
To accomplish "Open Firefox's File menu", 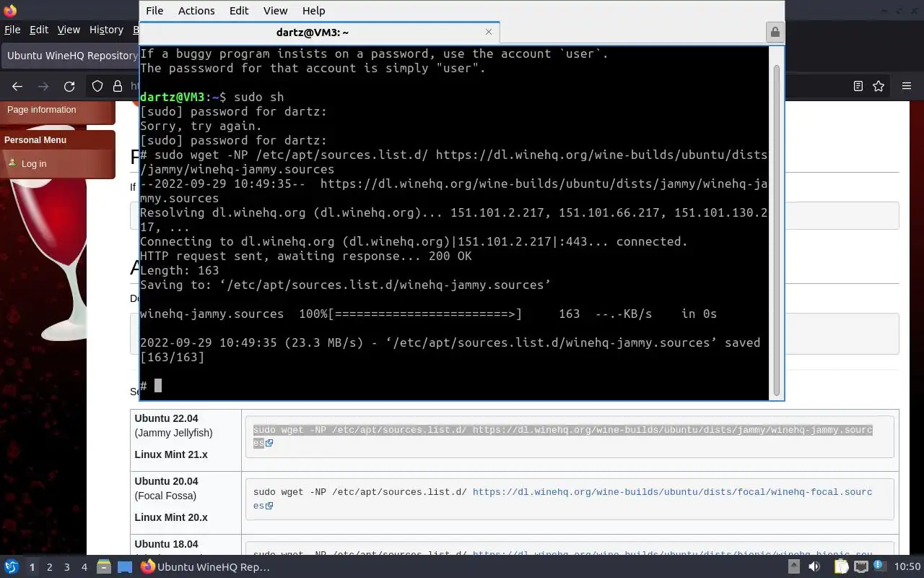I will [12, 30].
